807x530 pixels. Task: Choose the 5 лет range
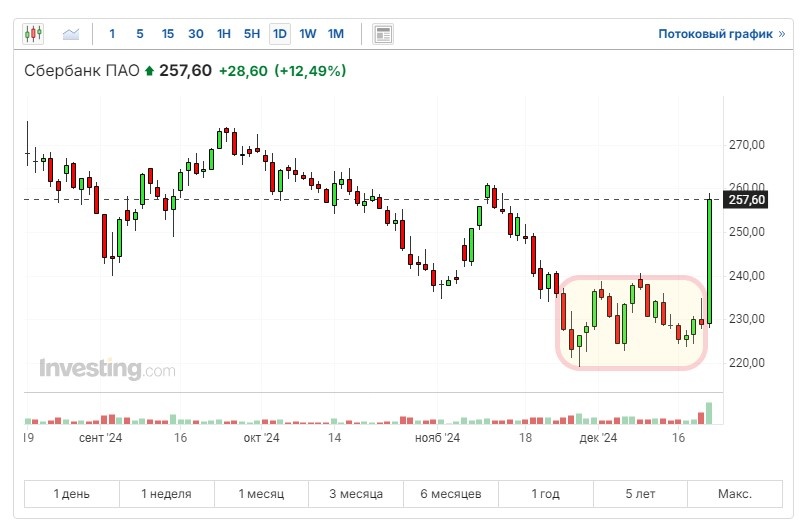pyautogui.click(x=640, y=494)
